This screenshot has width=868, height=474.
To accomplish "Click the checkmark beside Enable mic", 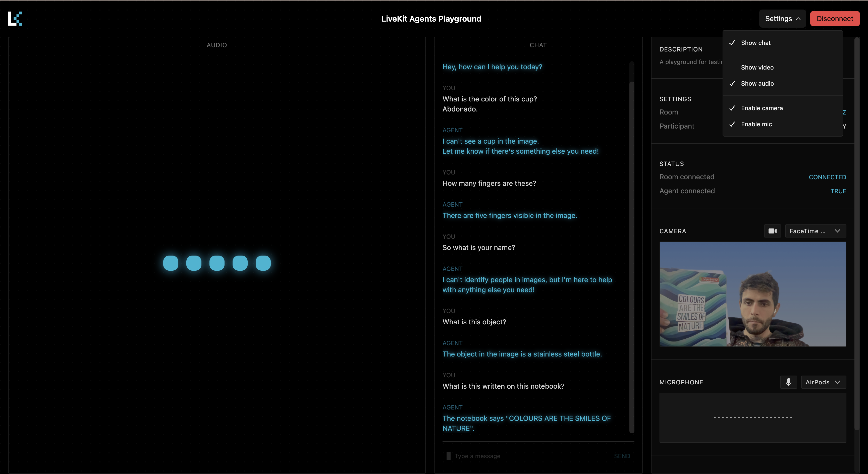I will (x=732, y=124).
